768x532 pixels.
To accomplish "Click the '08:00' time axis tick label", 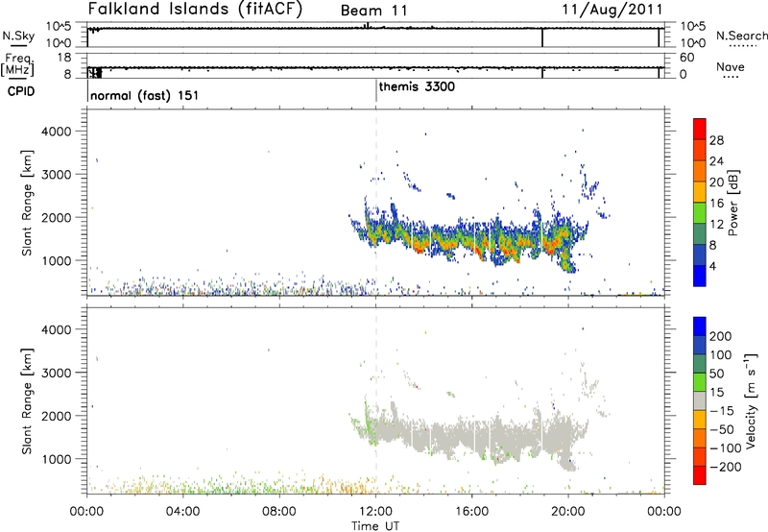I will 279,512.
